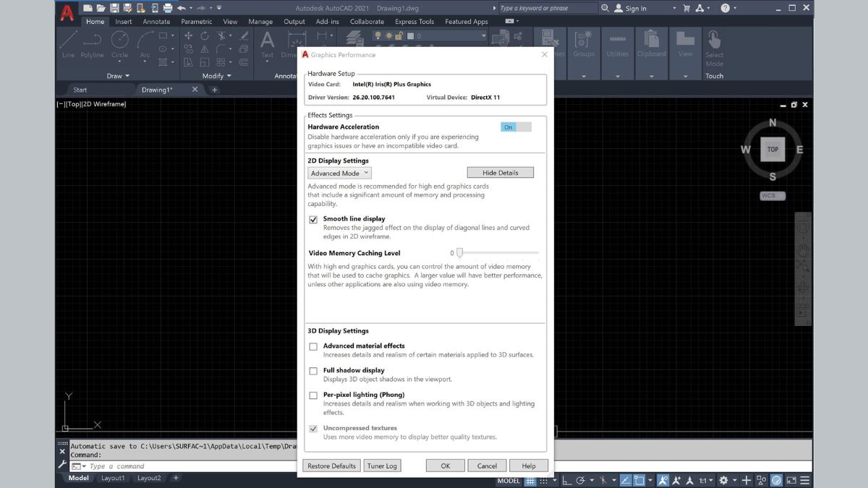The image size is (868, 488).
Task: Click the search magnifier icon in title bar
Action: (x=605, y=8)
